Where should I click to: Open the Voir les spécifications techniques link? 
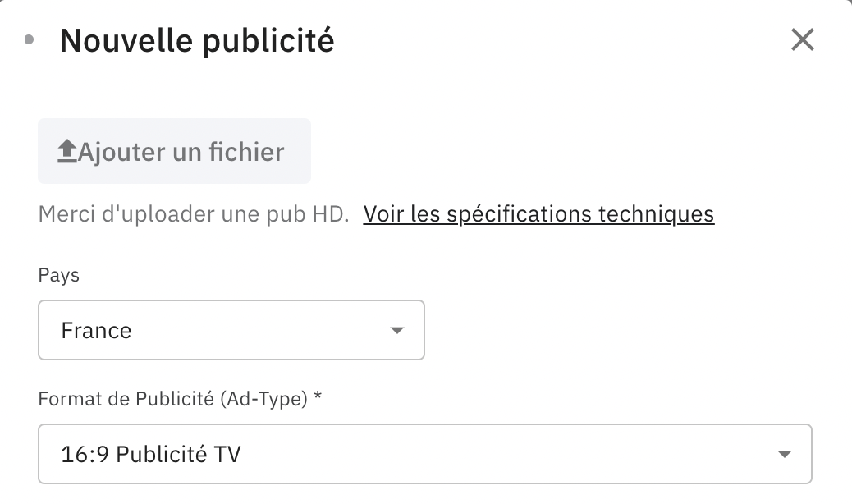point(538,214)
